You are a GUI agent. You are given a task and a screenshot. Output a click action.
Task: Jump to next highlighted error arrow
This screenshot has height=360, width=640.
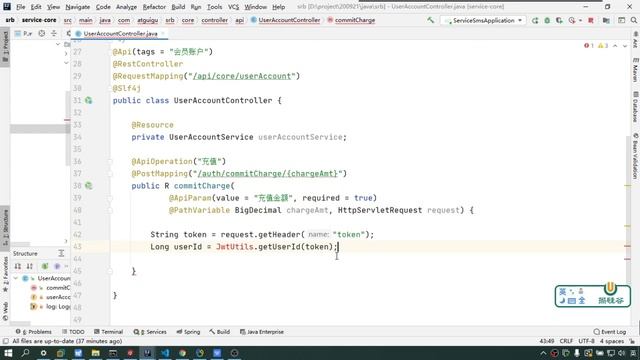pos(625,46)
